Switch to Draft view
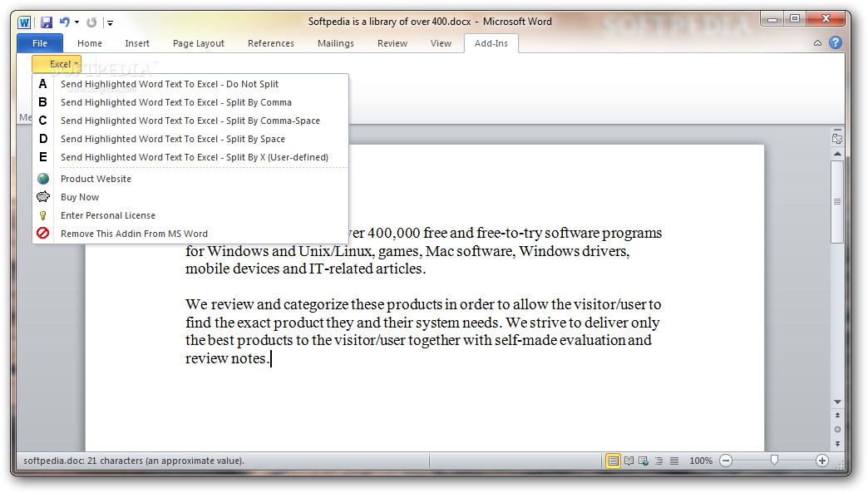The width and height of the screenshot is (868, 493). click(x=674, y=461)
